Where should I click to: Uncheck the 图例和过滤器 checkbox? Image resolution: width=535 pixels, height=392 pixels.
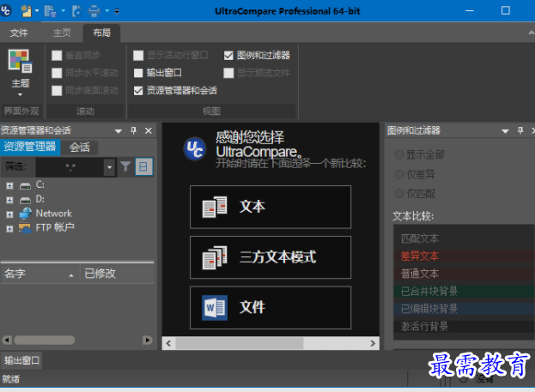point(228,55)
